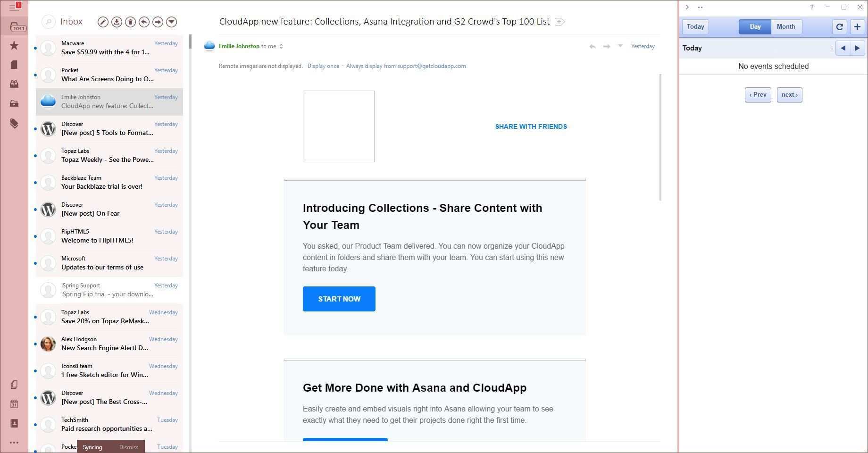Compose a new email with the pencil icon
The width and height of the screenshot is (868, 453).
(x=103, y=22)
